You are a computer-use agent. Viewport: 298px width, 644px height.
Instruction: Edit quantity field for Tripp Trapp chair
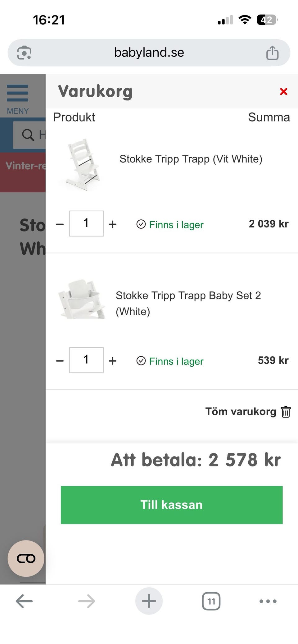click(x=86, y=223)
